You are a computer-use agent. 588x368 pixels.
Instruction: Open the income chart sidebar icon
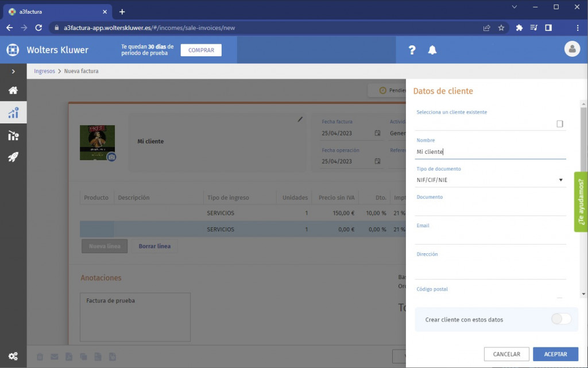pyautogui.click(x=13, y=113)
